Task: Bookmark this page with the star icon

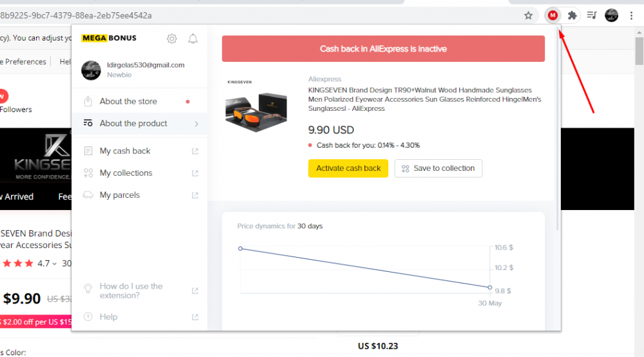Action: [528, 15]
